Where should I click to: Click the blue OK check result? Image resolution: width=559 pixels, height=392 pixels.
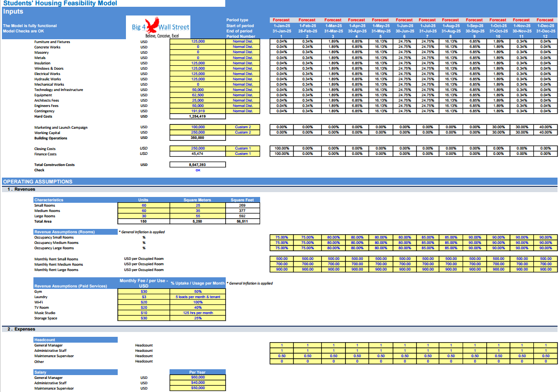point(198,170)
